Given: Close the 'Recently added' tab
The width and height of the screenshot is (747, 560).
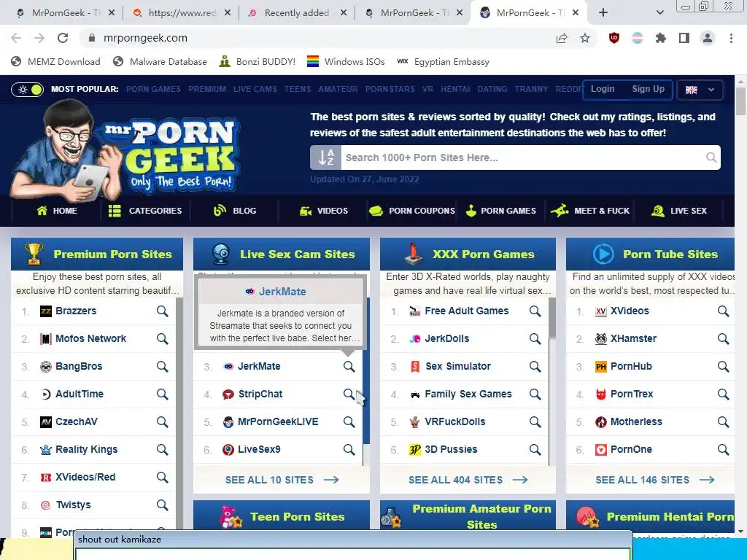Looking at the screenshot, I should (x=344, y=13).
